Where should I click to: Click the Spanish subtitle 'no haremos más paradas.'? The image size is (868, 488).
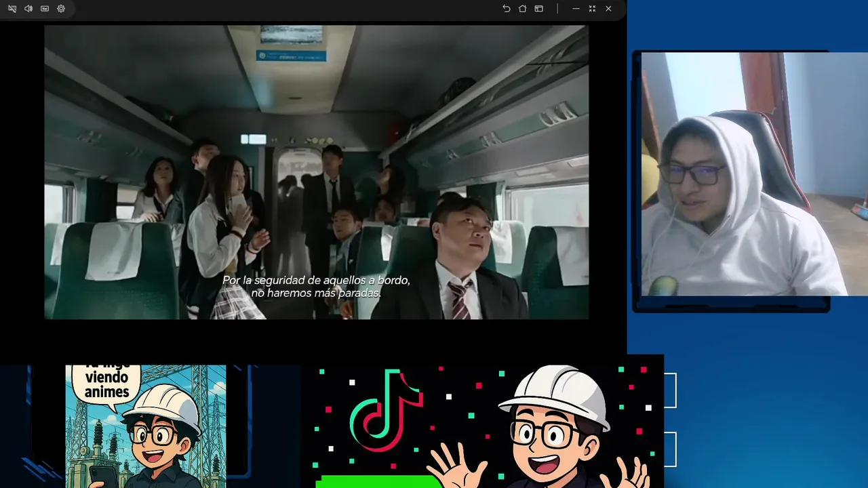[316, 293]
